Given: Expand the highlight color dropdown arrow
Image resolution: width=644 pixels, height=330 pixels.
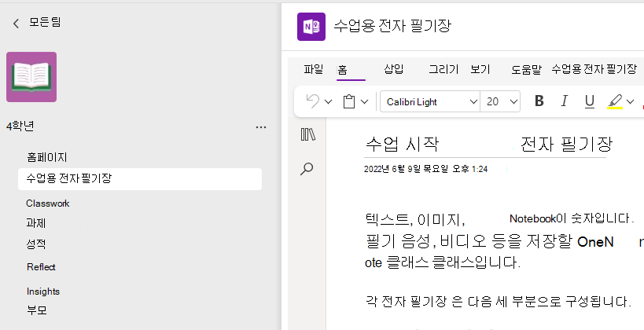Looking at the screenshot, I should [x=630, y=102].
